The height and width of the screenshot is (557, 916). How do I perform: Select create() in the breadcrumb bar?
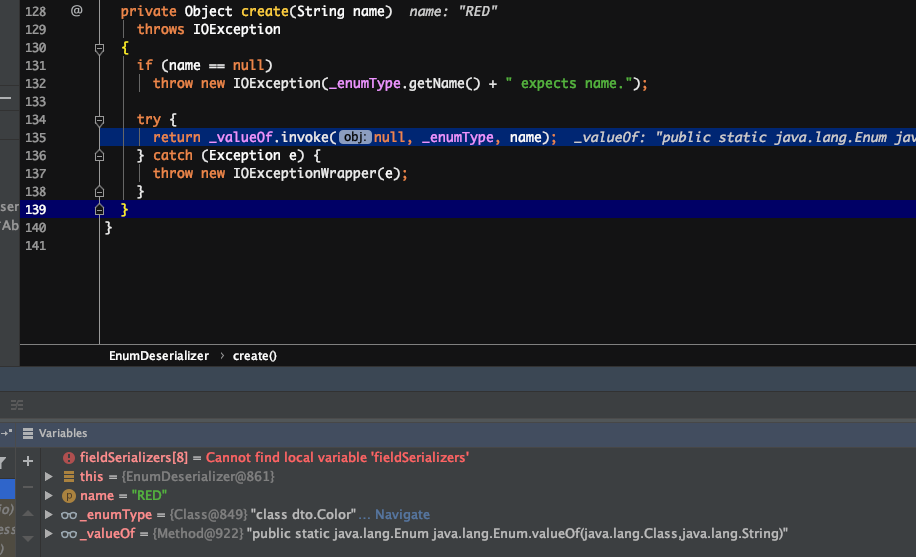[x=254, y=355]
